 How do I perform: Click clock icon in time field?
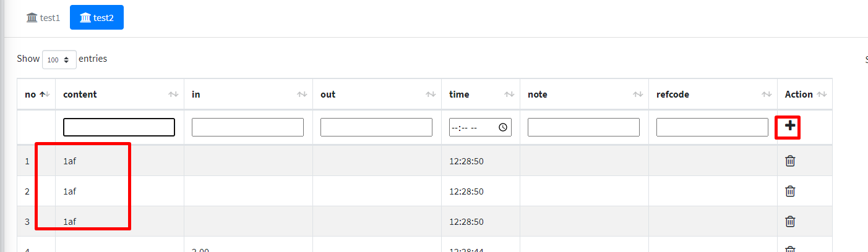click(503, 127)
